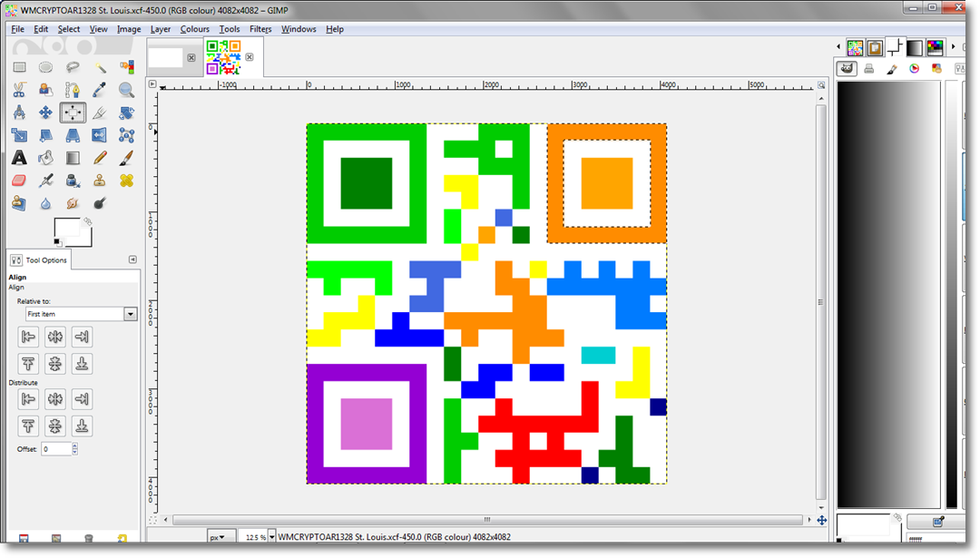This screenshot has height=558, width=980.
Task: Open the Colours menu
Action: click(194, 29)
